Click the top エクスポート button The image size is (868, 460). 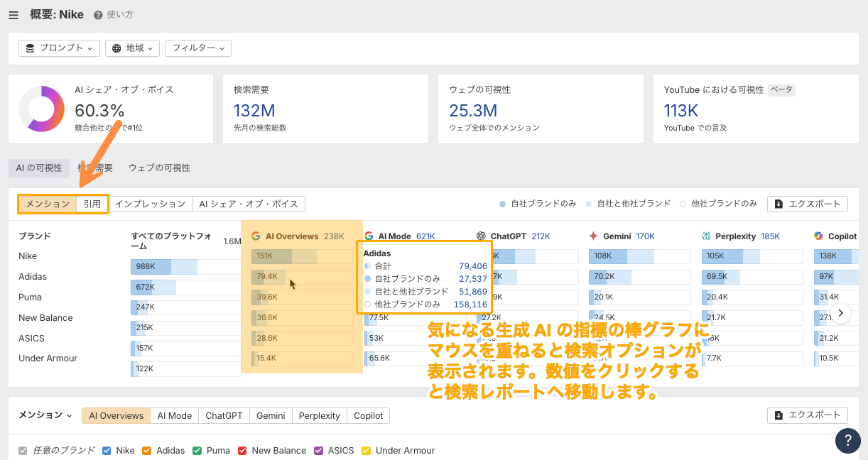[808, 204]
